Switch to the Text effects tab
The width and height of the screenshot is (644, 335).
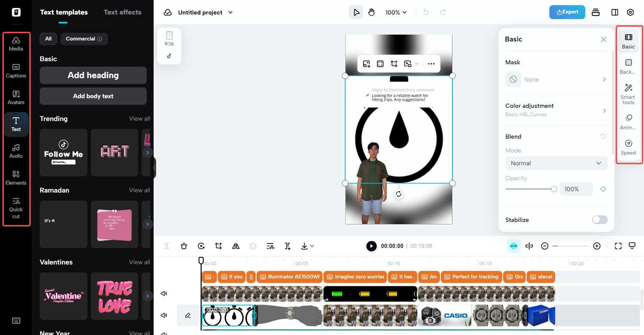click(x=122, y=12)
